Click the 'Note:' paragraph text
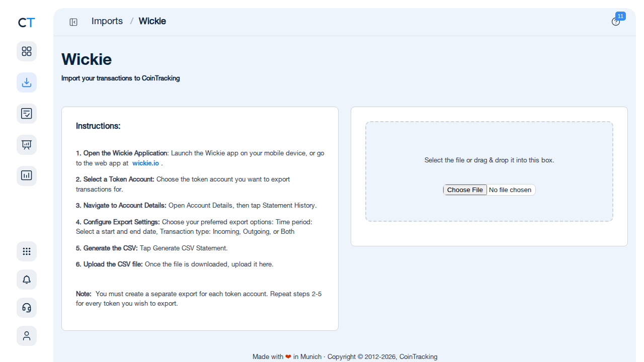The width and height of the screenshot is (644, 362). tap(199, 299)
